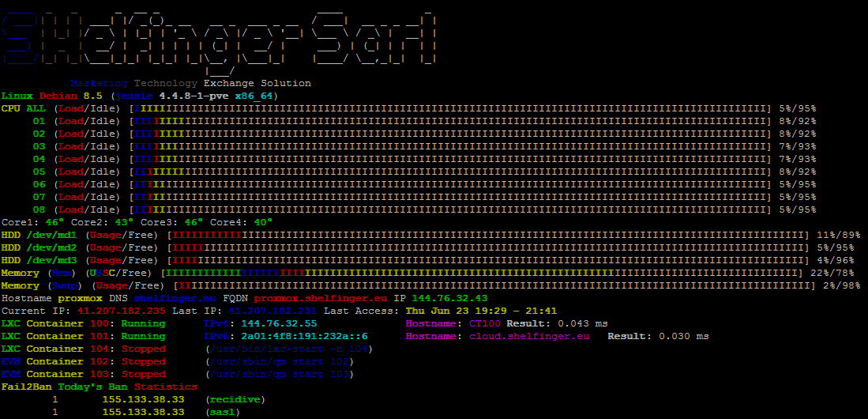Select "Running" status of container 101
The height and width of the screenshot is (419, 868).
pos(144,337)
